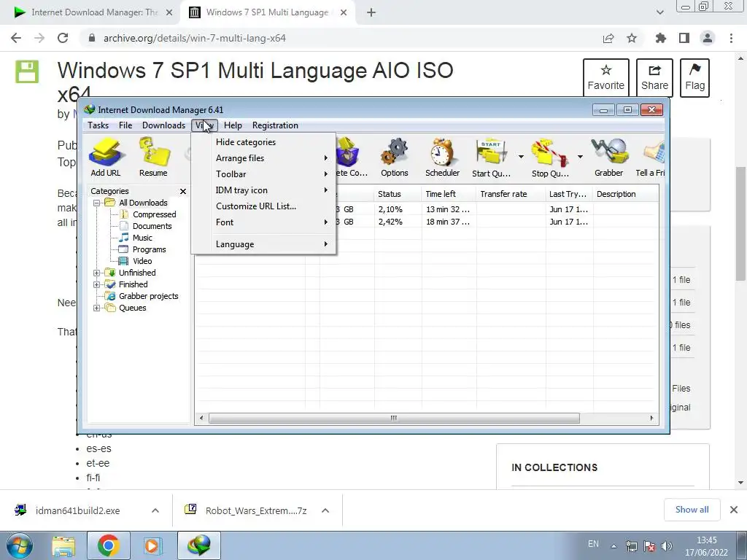
Task: Click Show all downloads button
Action: click(692, 510)
